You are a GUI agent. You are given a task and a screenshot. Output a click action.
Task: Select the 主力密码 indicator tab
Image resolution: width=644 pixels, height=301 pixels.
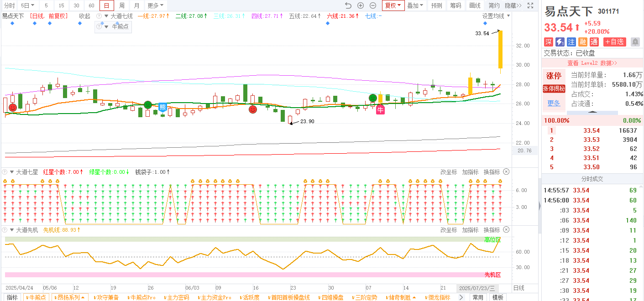point(176,297)
